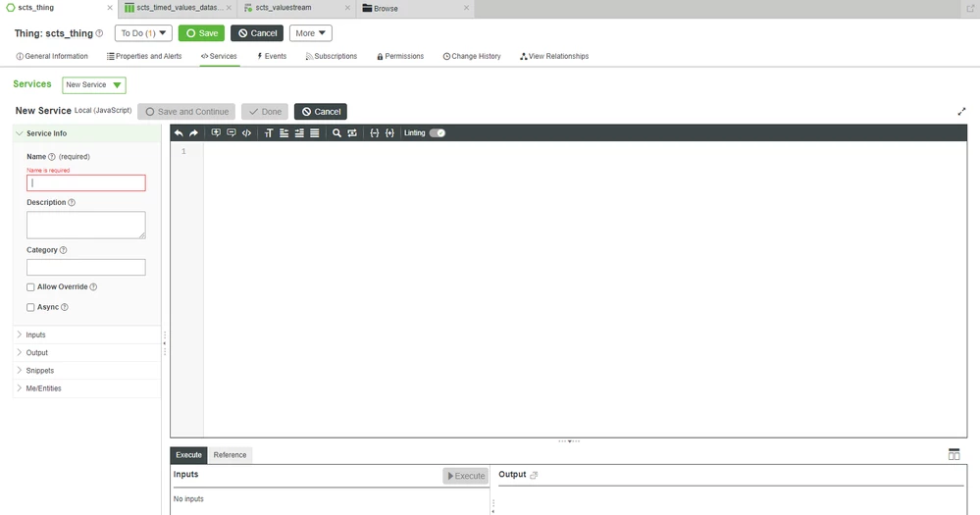
Task: Click the help icon next to Category
Action: [x=63, y=250]
